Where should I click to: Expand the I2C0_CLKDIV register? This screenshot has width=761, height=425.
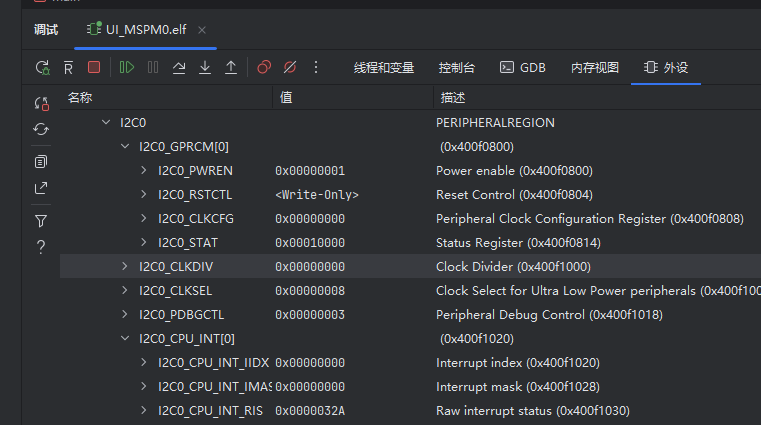[125, 266]
